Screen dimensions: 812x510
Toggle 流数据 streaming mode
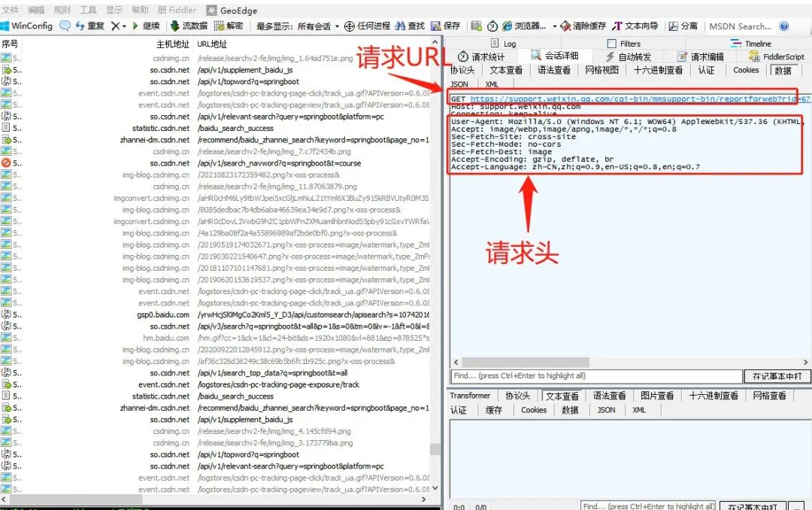[189, 26]
